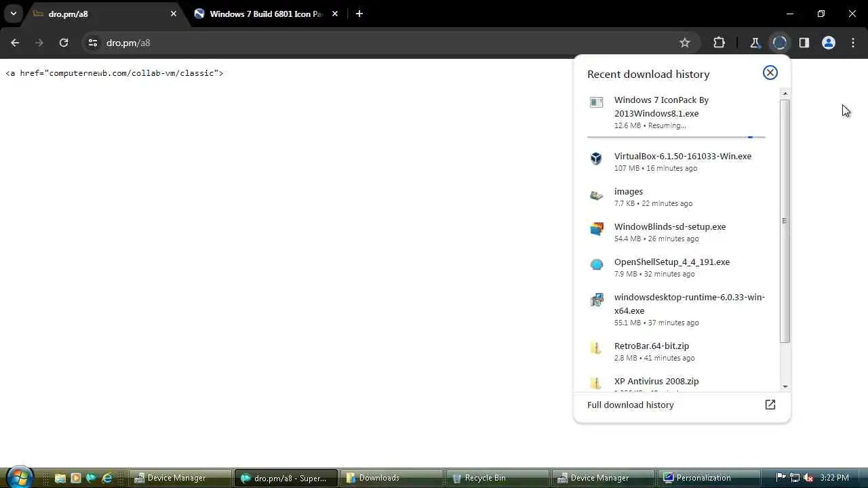Click the Windows 7 IconPack download progress bar
This screenshot has width=868, height=488.
coord(676,137)
